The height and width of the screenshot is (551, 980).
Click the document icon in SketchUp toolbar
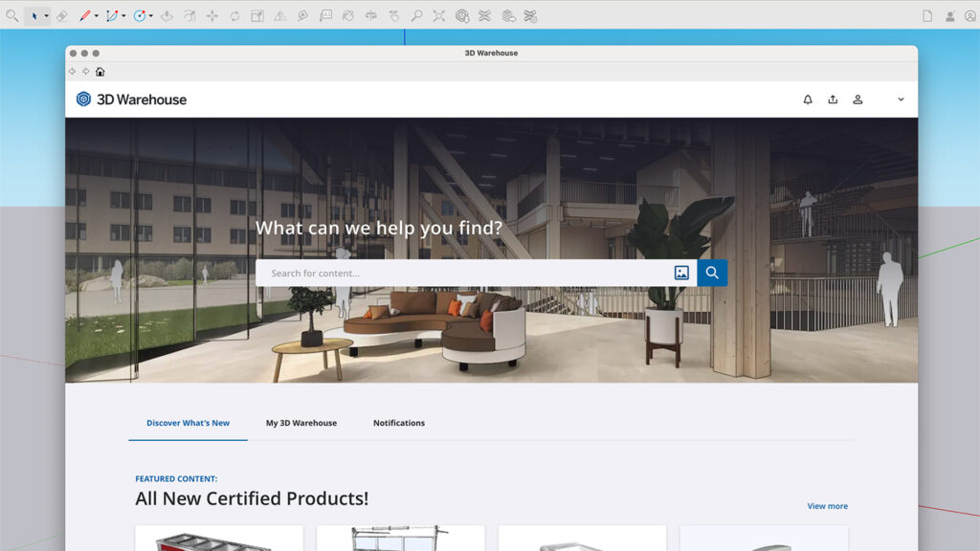927,16
